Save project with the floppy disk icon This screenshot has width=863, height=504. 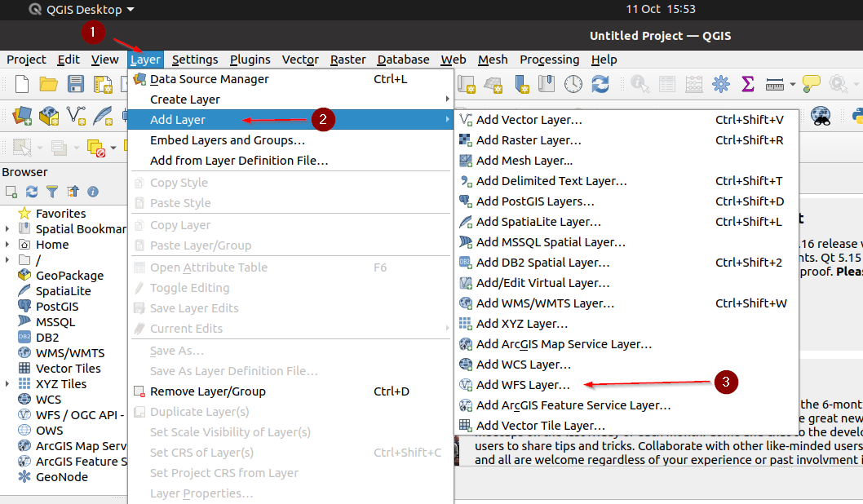pos(75,84)
